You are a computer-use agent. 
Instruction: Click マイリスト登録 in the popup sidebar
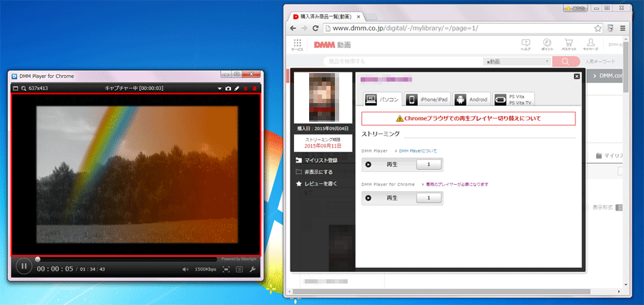tap(316, 160)
